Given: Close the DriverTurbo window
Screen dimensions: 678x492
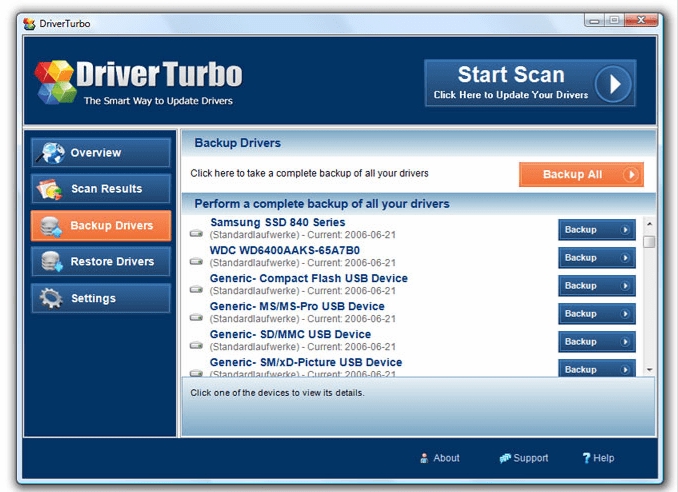Looking at the screenshot, I should (x=641, y=20).
